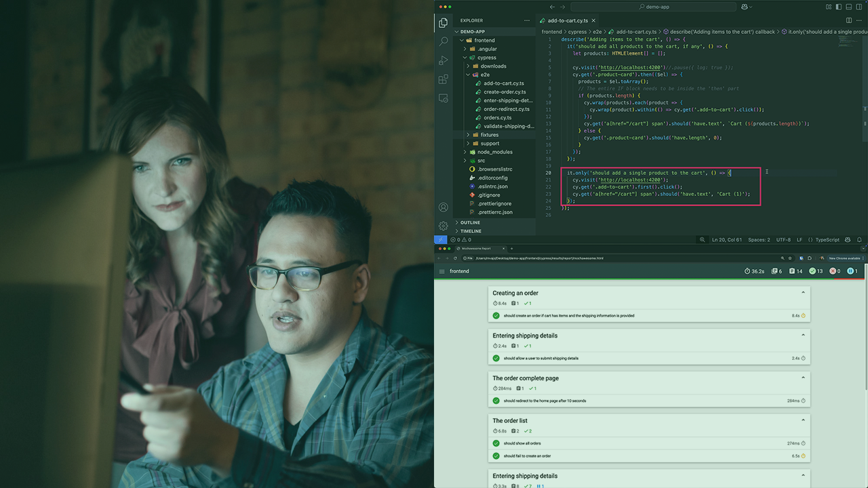Open Remote Explorer in activity bar
The height and width of the screenshot is (488, 868).
tap(443, 98)
